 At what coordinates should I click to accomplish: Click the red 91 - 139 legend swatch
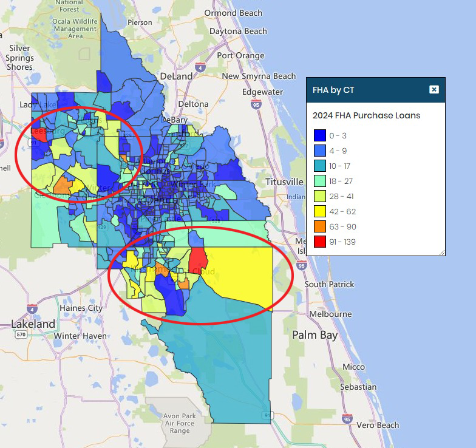(x=319, y=242)
